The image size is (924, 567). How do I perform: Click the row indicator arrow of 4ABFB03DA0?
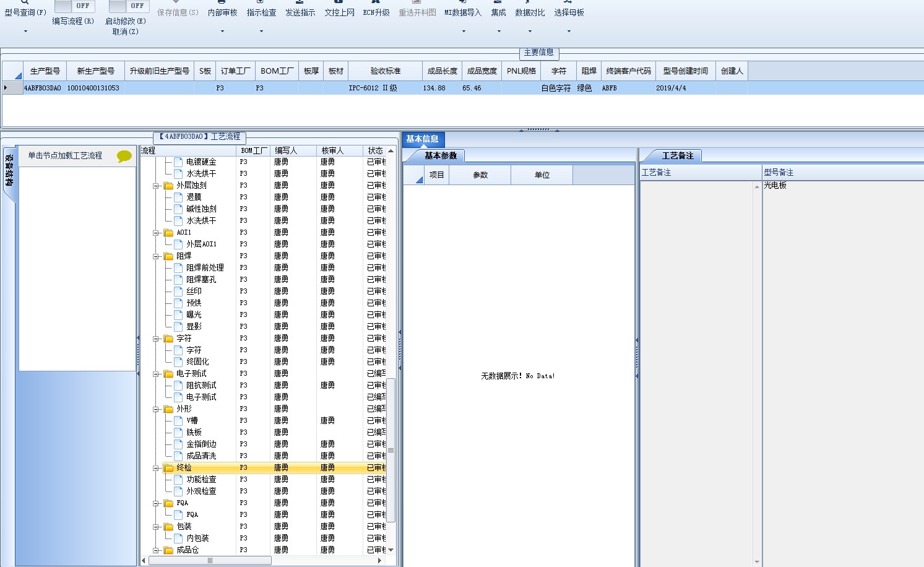[x=6, y=88]
